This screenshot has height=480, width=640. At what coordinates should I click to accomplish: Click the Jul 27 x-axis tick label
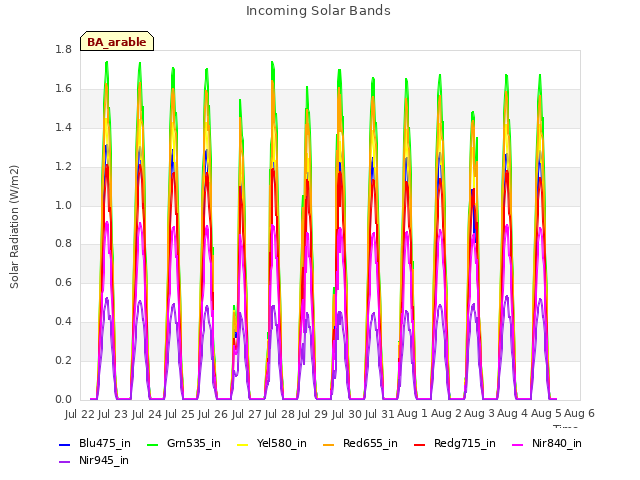(246, 414)
